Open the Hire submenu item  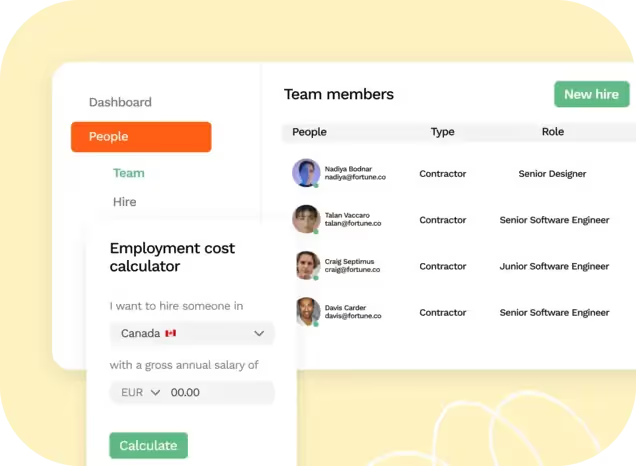click(x=125, y=202)
